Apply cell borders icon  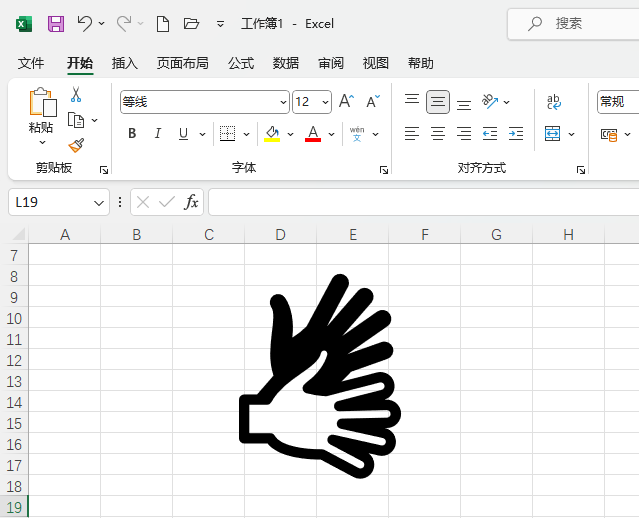(227, 134)
